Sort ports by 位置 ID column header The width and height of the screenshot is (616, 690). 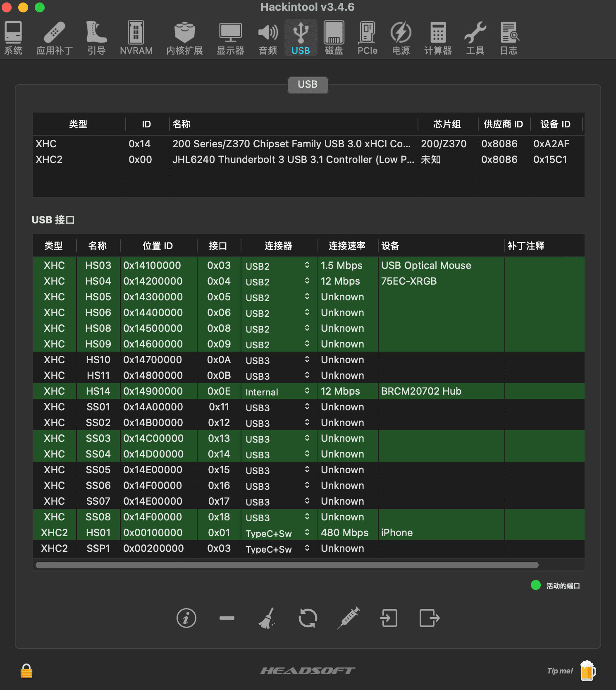158,246
